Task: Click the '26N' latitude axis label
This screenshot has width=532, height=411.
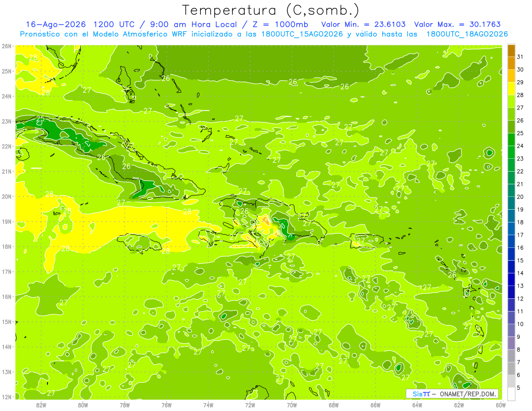Action: [7, 46]
